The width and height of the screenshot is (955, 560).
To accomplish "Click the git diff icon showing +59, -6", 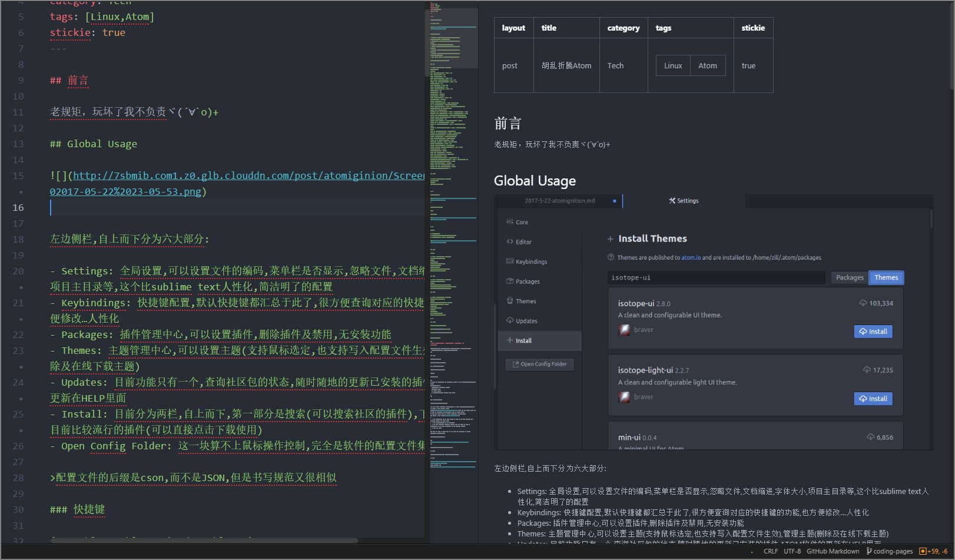I will point(923,551).
